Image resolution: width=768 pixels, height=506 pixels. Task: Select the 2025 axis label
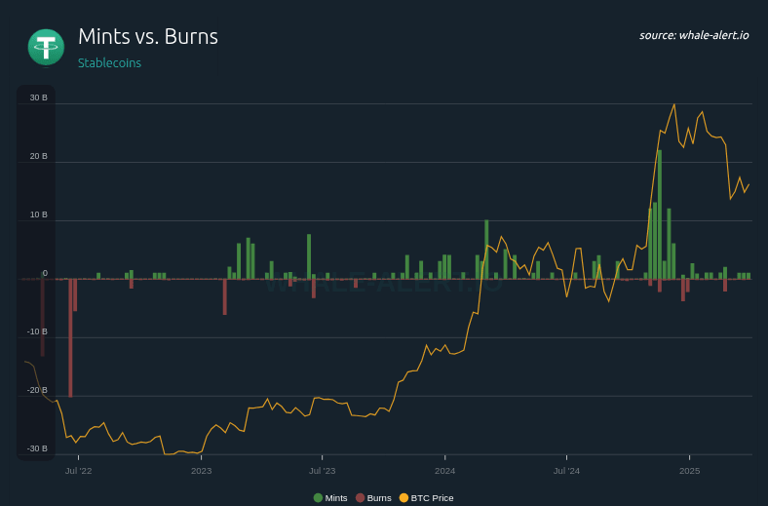pyautogui.click(x=689, y=471)
